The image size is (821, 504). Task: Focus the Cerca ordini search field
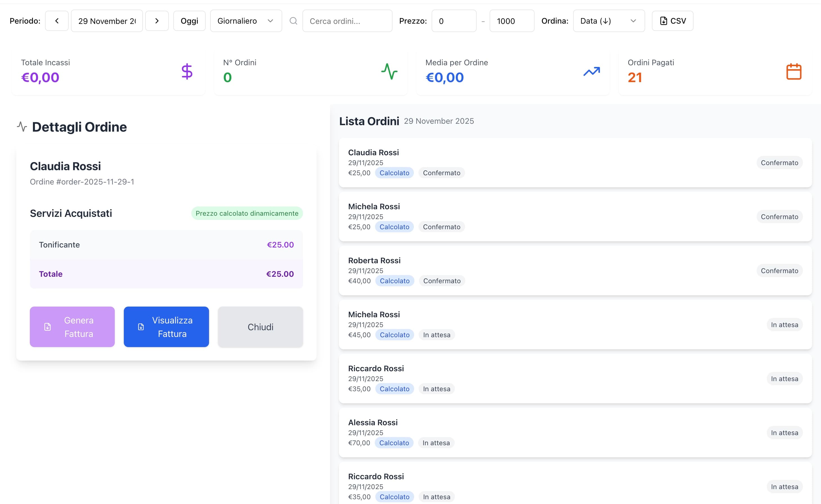point(347,21)
